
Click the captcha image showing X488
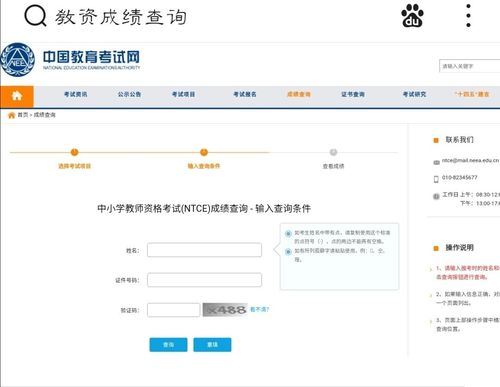pyautogui.click(x=225, y=310)
